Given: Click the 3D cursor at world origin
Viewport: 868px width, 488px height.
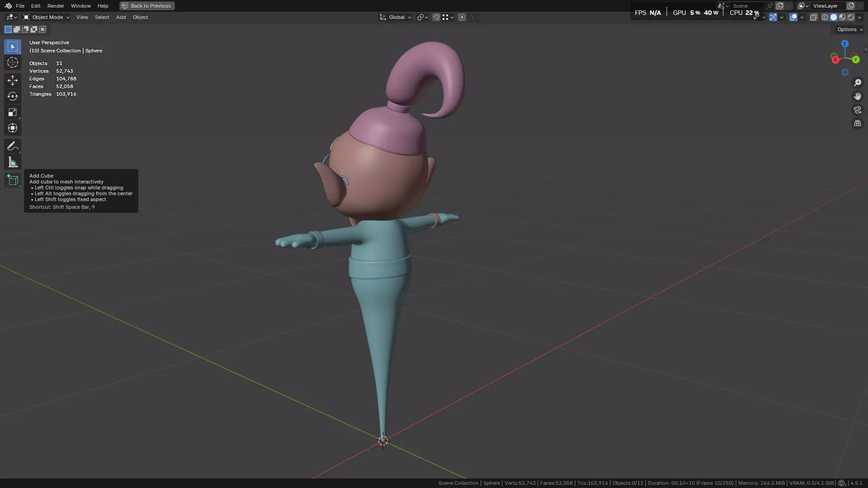Looking at the screenshot, I should 383,441.
